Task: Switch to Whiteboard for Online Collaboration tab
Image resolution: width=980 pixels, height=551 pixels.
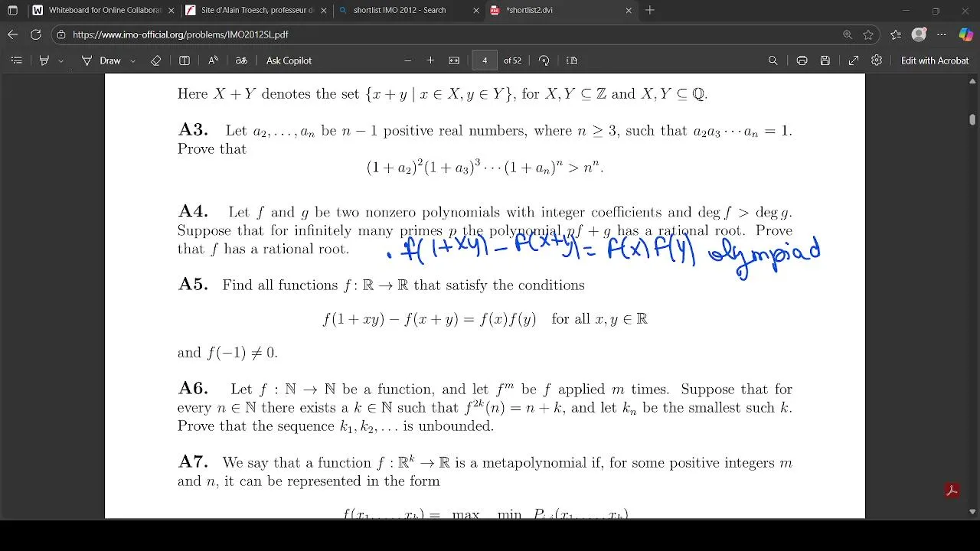Action: [x=102, y=11]
